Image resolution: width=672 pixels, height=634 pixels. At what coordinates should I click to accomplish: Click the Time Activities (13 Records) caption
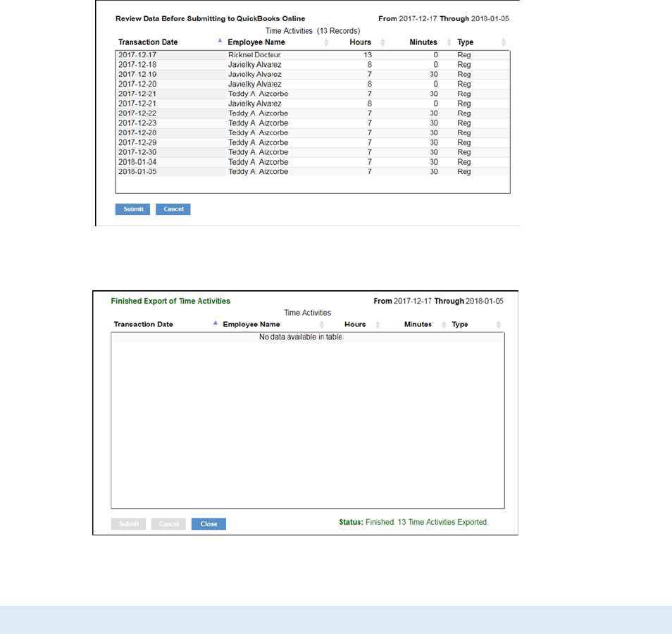[313, 31]
